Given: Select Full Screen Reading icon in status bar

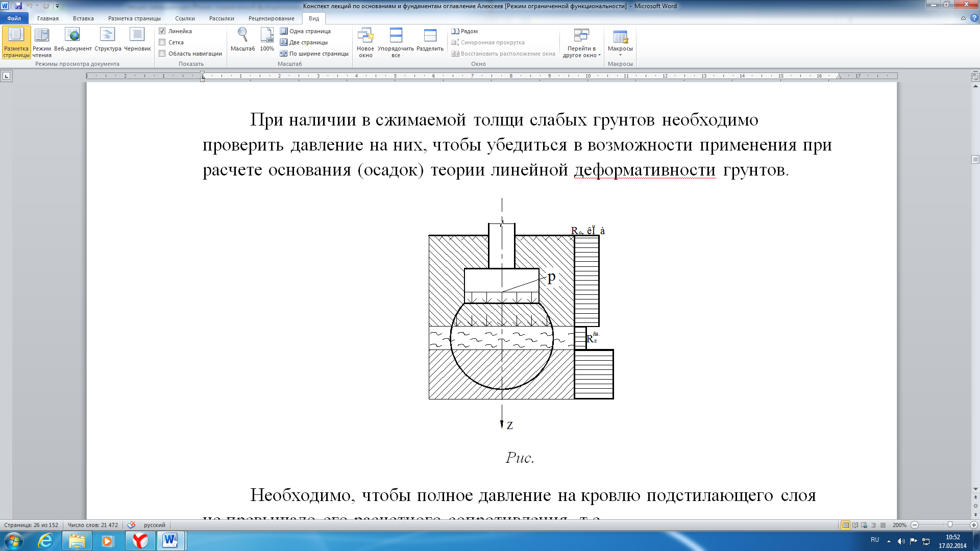Looking at the screenshot, I should [x=855, y=525].
